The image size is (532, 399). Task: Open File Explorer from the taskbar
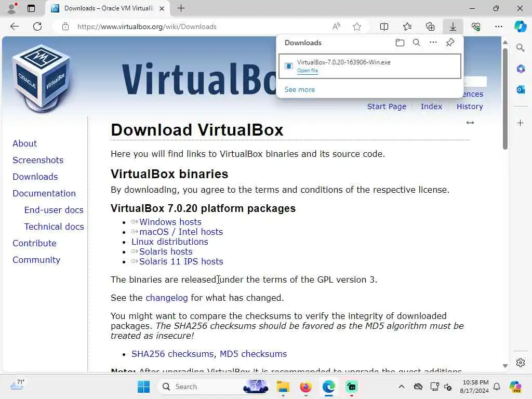click(283, 387)
